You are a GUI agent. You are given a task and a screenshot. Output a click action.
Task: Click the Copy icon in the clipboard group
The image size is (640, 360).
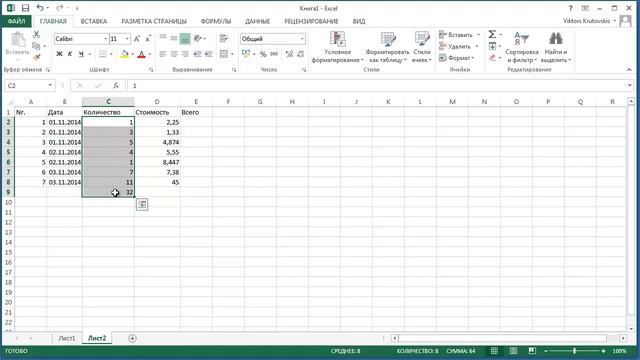point(37,46)
